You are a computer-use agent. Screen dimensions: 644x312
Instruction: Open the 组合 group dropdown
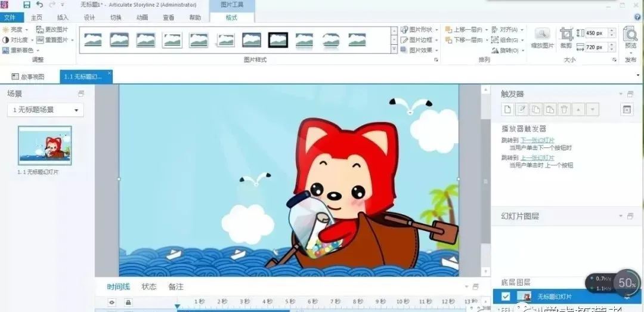(x=507, y=40)
